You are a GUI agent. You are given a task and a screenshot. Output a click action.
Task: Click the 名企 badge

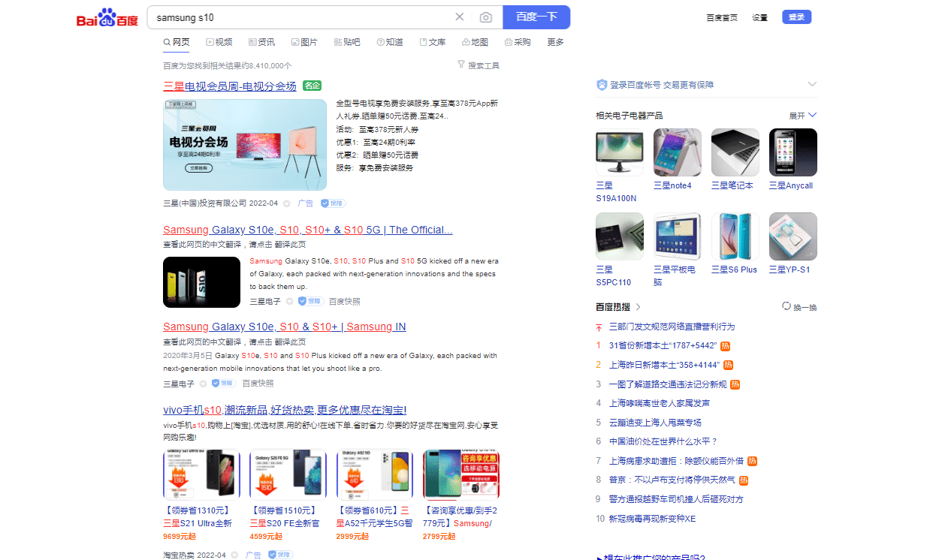[x=312, y=86]
